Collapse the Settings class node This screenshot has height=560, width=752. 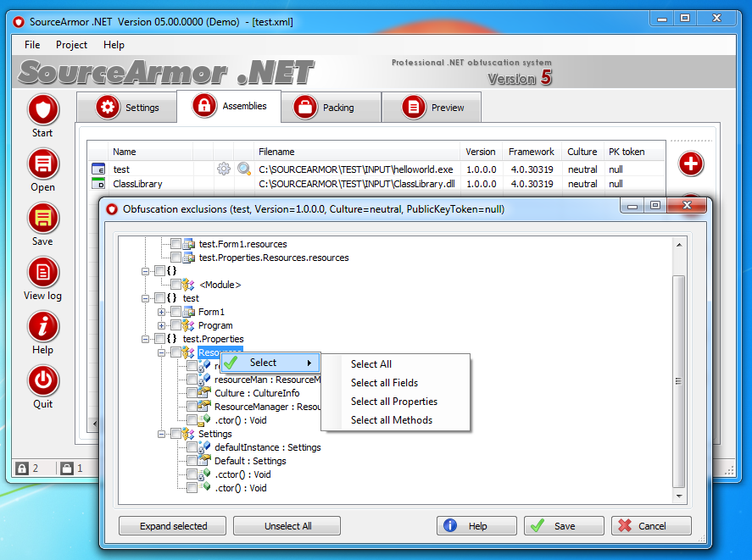[x=162, y=434]
